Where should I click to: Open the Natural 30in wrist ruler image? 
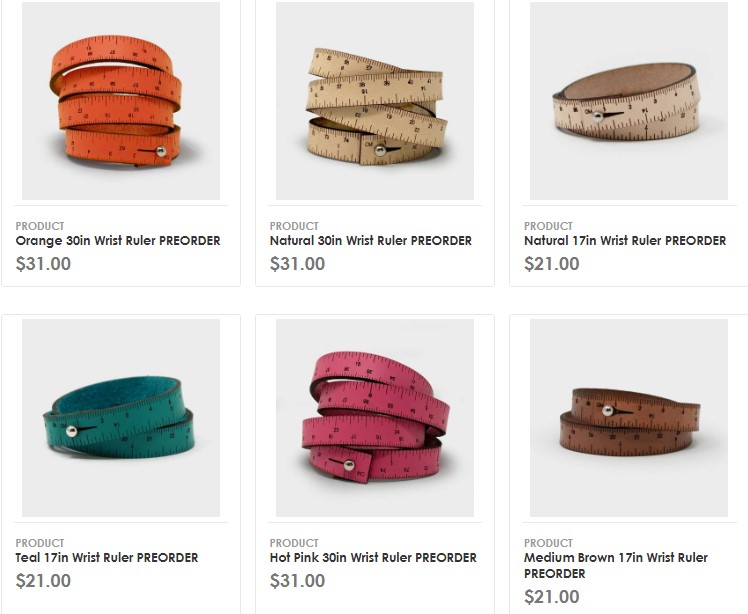coord(375,101)
